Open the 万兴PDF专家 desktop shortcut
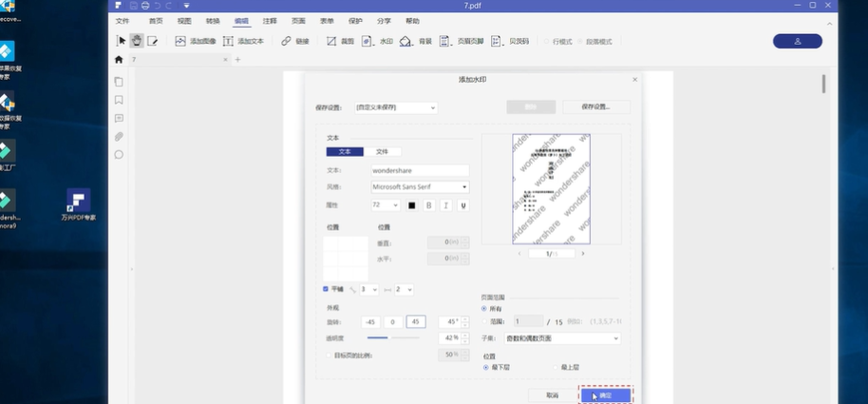The image size is (868, 404). pos(79,204)
